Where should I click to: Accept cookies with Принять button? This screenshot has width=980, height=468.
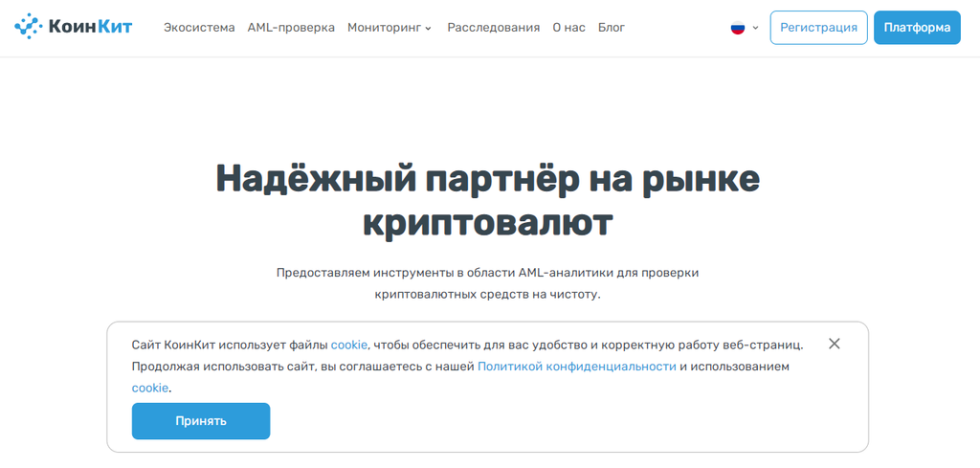coord(201,421)
